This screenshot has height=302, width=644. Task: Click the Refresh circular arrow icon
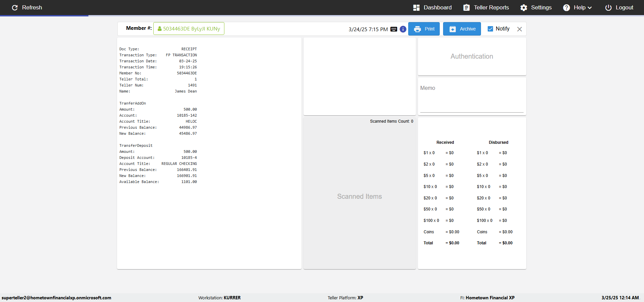(15, 7)
